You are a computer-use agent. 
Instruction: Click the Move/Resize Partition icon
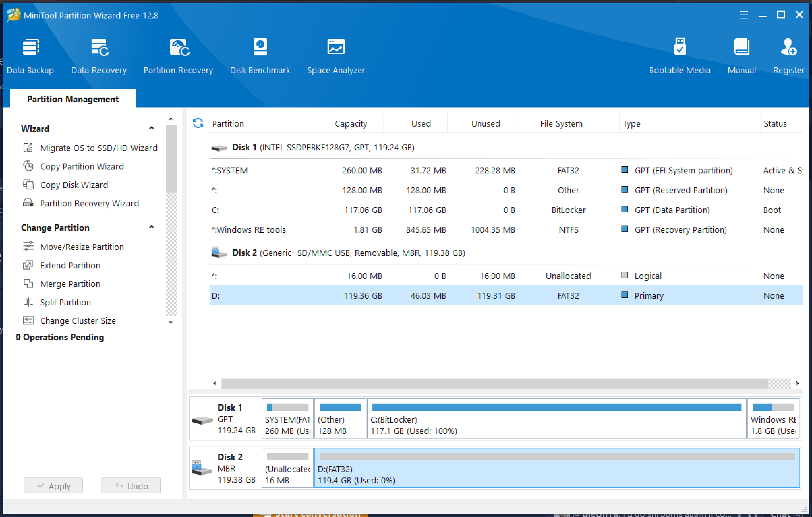pyautogui.click(x=28, y=247)
